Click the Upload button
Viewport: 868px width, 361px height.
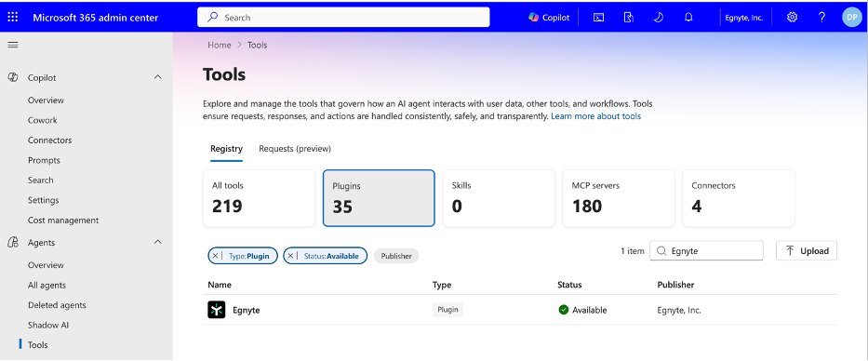pyautogui.click(x=807, y=251)
